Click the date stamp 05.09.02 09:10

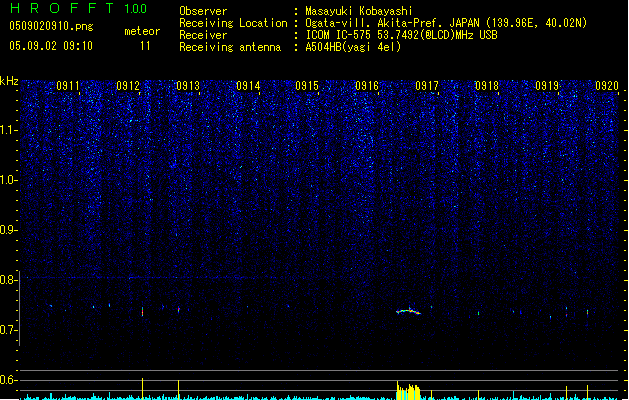coord(51,46)
